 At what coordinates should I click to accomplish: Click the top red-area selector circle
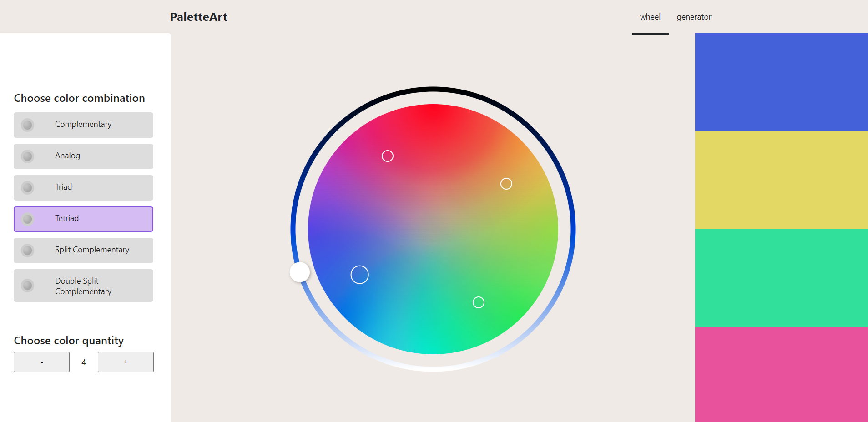(388, 156)
